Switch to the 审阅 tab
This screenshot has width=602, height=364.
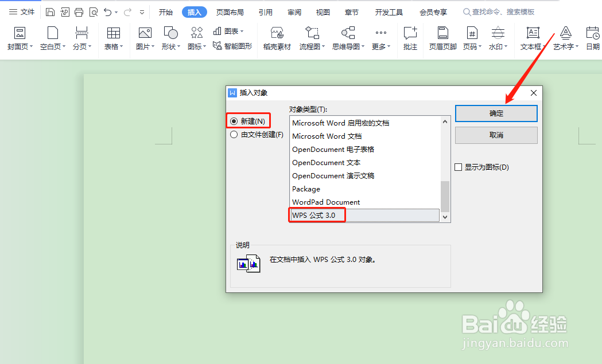pyautogui.click(x=294, y=12)
